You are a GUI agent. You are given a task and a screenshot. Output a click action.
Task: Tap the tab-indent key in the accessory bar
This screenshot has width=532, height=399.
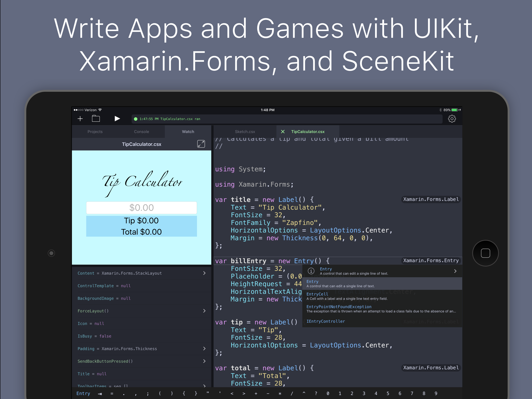tap(100, 394)
